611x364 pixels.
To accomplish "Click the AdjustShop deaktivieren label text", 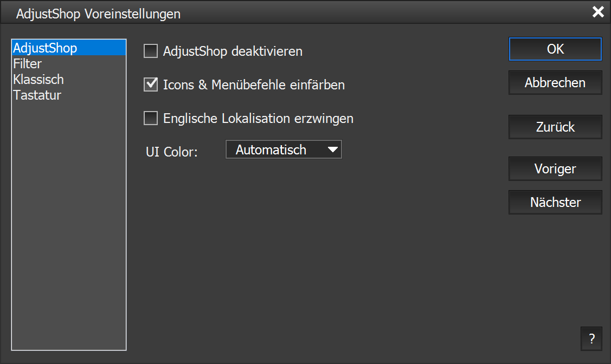I will (233, 52).
